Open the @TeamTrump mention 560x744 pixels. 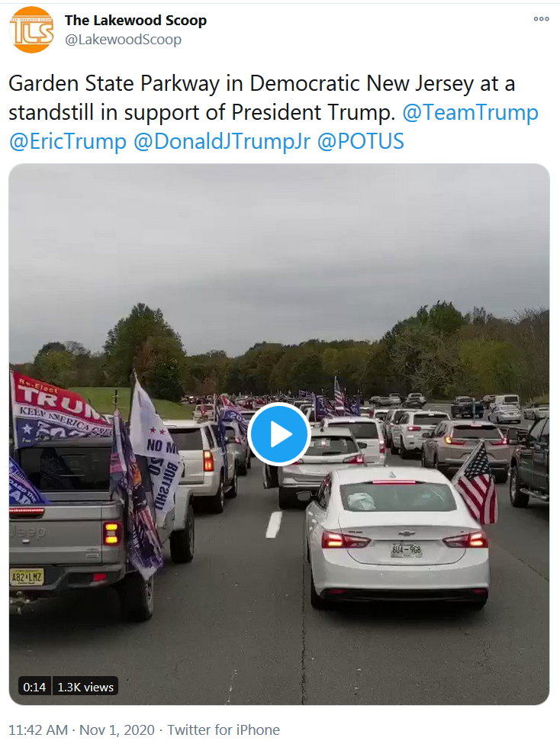click(x=470, y=112)
